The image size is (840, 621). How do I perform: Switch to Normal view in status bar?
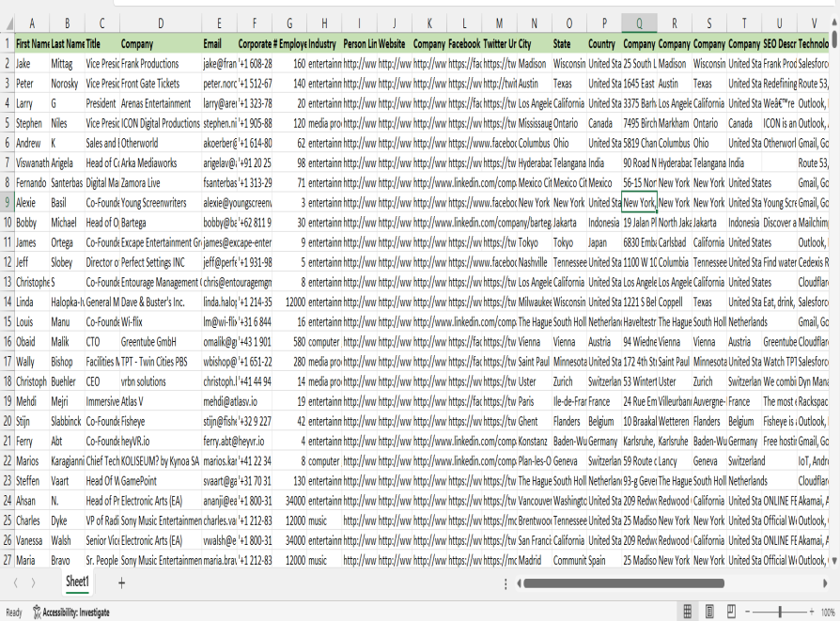pos(688,612)
